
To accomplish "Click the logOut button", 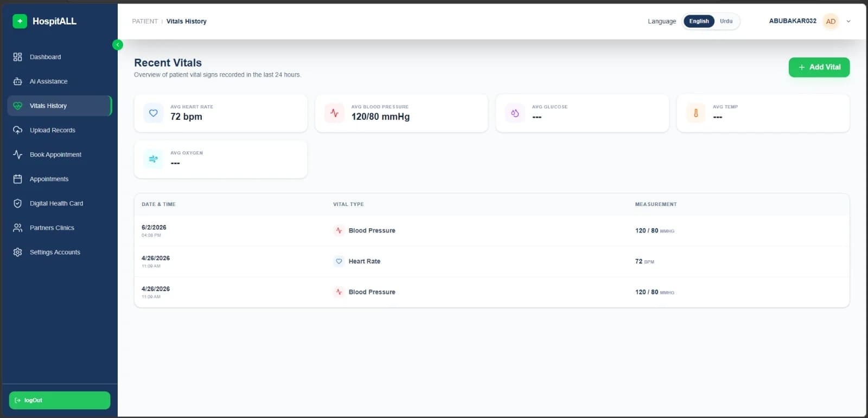I will (x=60, y=400).
